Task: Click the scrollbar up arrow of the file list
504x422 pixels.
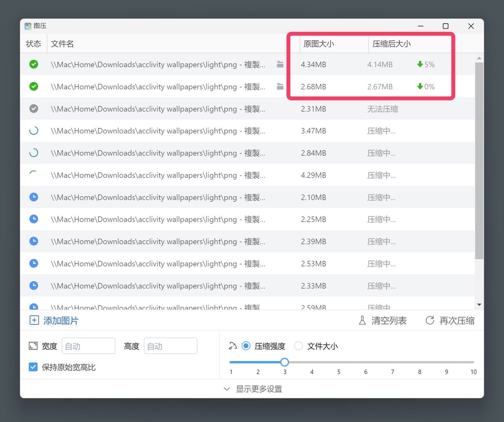Action: [479, 58]
